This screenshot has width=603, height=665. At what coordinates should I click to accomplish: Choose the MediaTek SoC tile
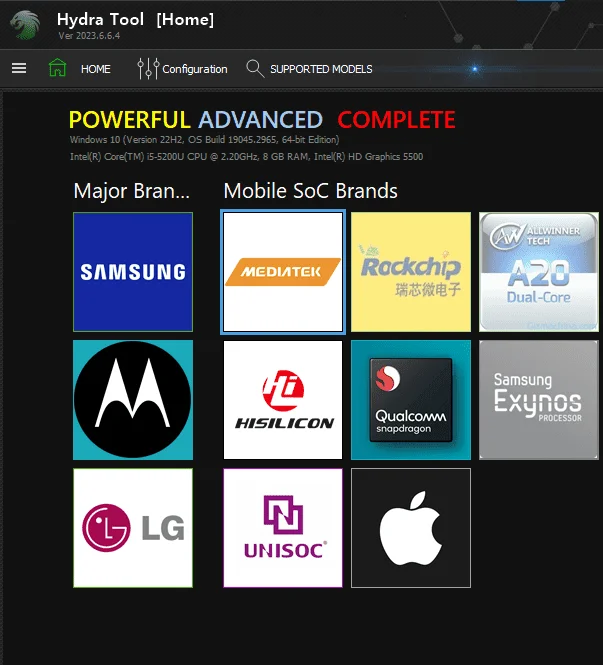(283, 272)
